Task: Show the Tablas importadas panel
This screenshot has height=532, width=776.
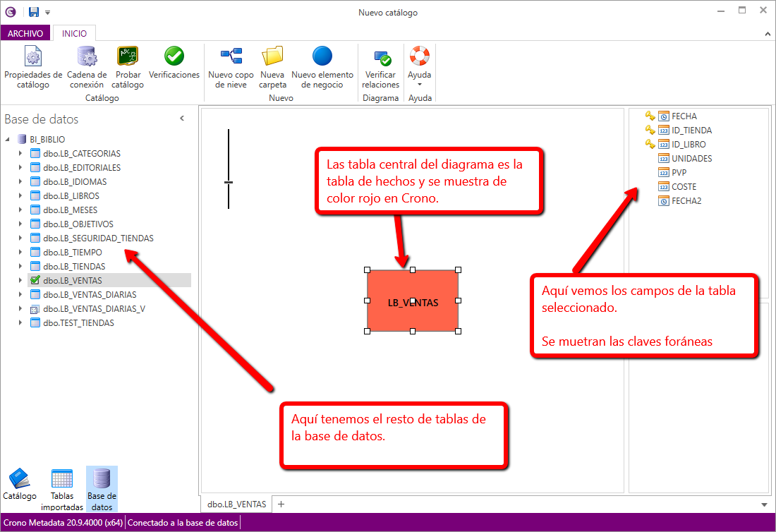Action: 62,487
